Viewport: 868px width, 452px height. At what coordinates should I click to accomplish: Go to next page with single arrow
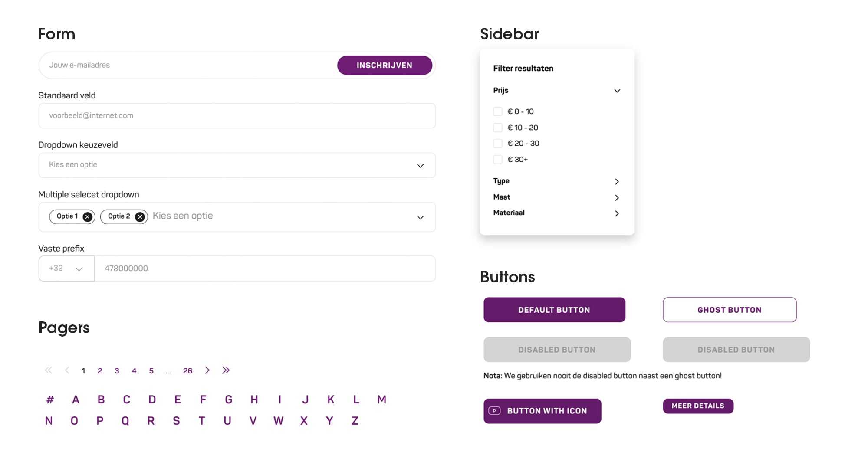207,370
